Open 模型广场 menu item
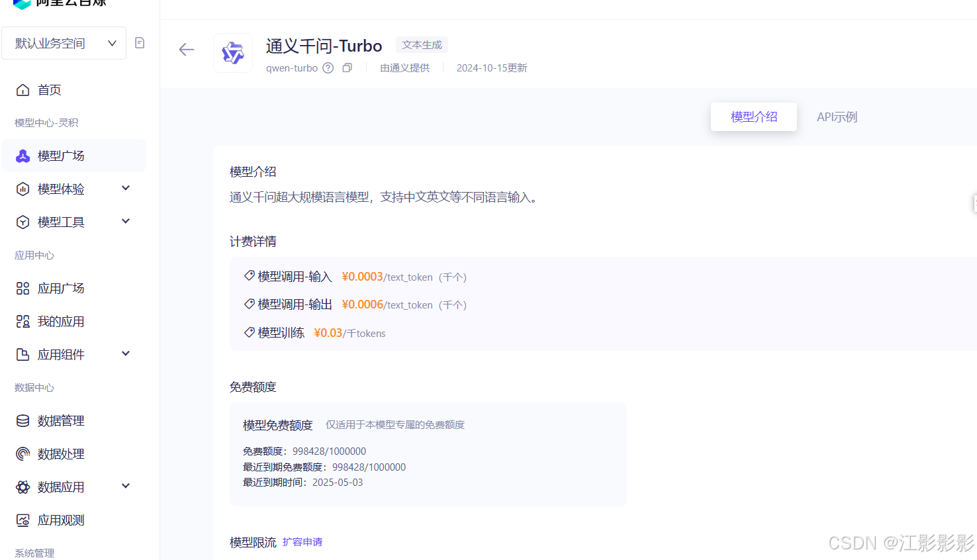Viewport: 977px width, 560px height. coord(73,156)
